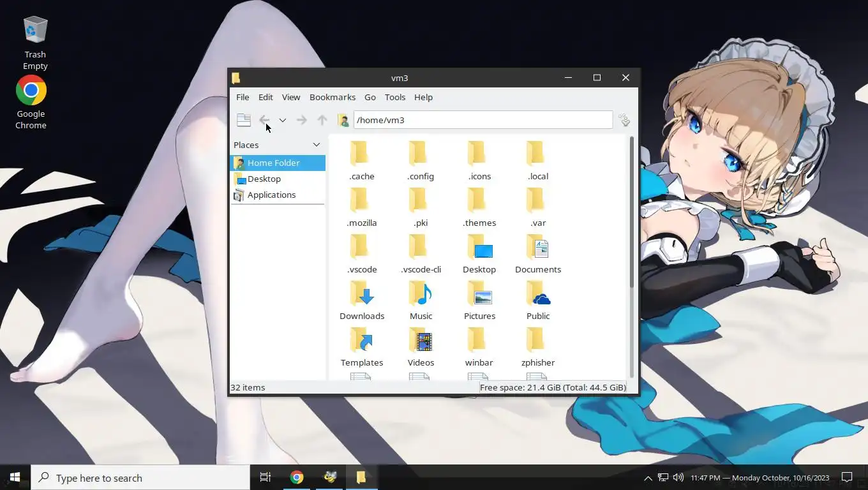Viewport: 868px width, 490px height.
Task: Open a new tab with toolbar icon
Action: pos(243,120)
